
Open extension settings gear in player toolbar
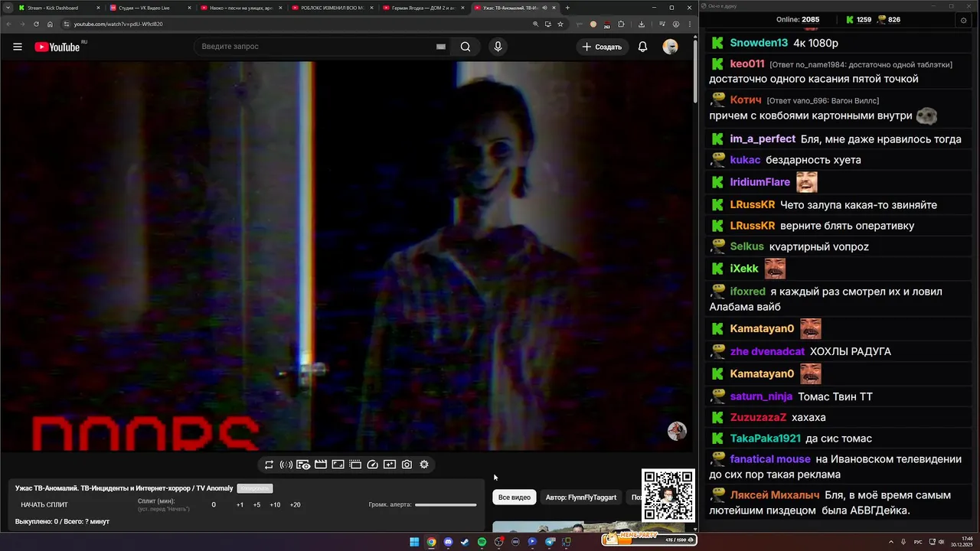424,465
